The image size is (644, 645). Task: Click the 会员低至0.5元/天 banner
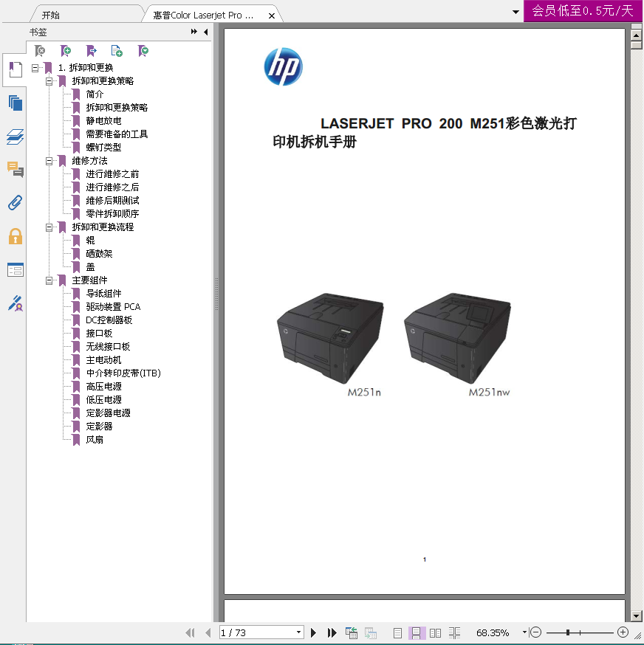point(583,10)
